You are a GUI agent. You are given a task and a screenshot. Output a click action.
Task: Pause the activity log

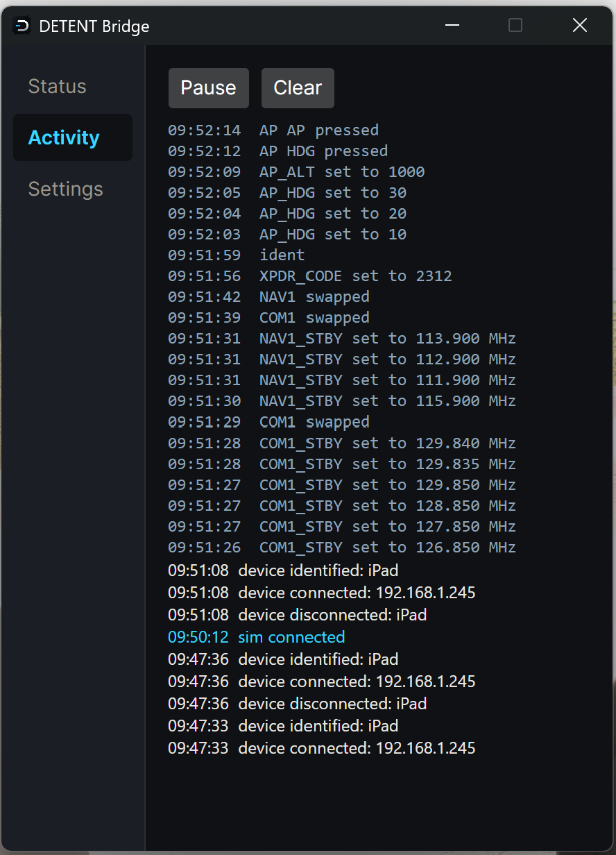[208, 87]
